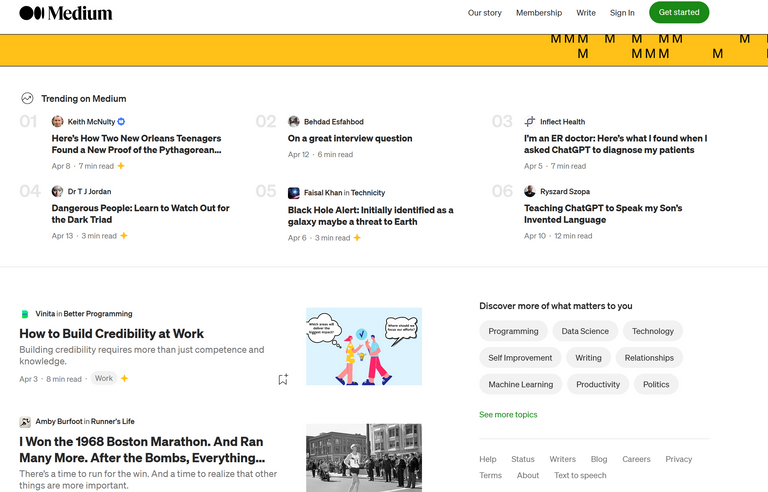Click the Medium logo

coord(66,13)
